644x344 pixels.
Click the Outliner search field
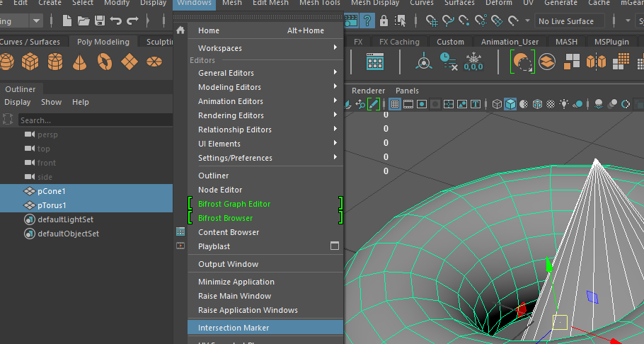(96, 120)
